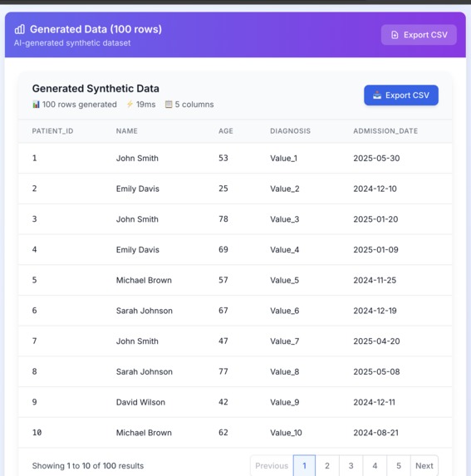This screenshot has width=471, height=476.
Task: Open pagination page 5
Action: pyautogui.click(x=399, y=465)
